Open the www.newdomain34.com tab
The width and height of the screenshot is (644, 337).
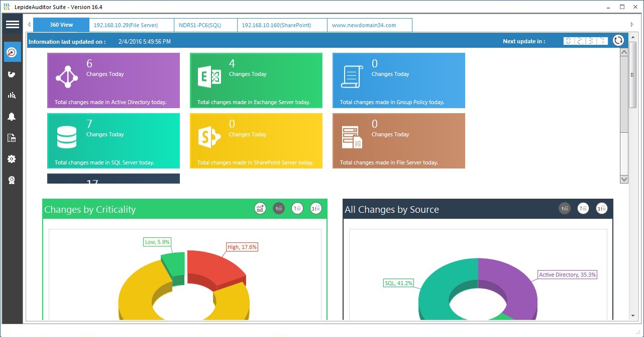(x=369, y=24)
